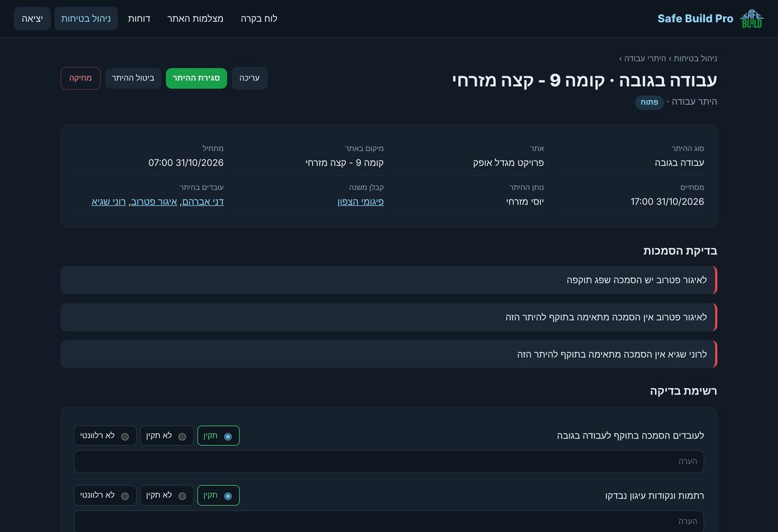
Task: Click the ביטול ההיתר button
Action: tap(133, 78)
